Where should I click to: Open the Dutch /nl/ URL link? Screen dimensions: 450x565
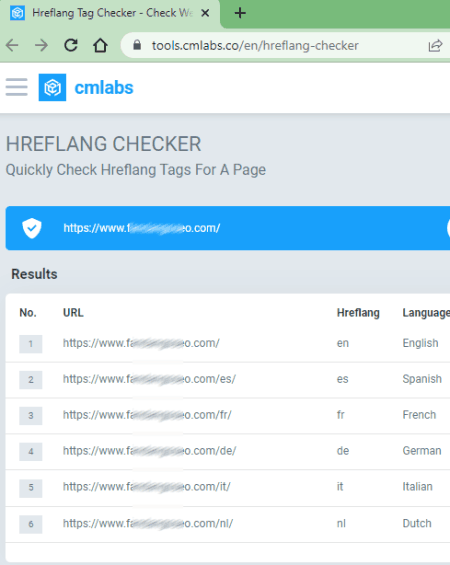[148, 523]
